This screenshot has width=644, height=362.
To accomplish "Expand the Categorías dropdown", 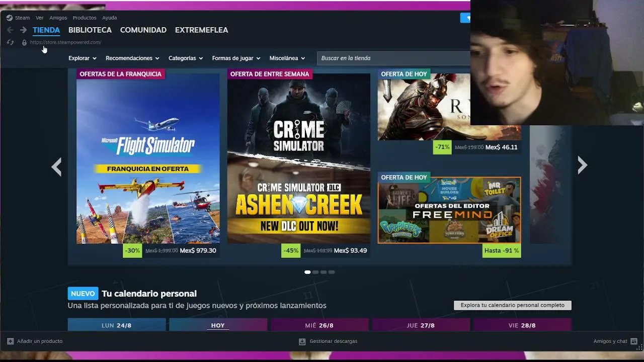I will [186, 58].
